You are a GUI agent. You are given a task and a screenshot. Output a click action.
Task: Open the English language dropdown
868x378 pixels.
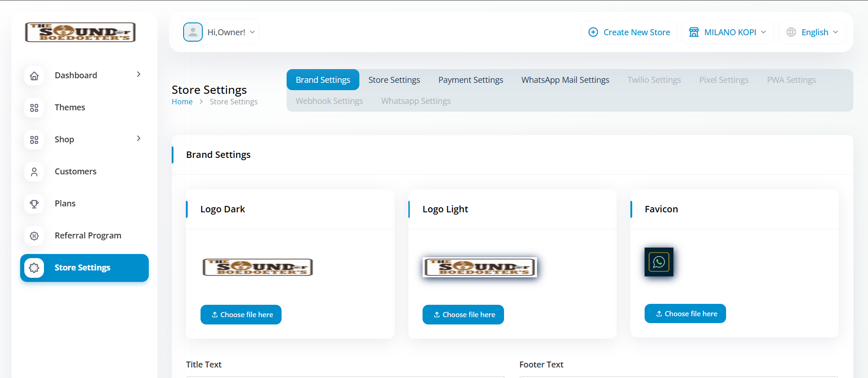(x=812, y=32)
